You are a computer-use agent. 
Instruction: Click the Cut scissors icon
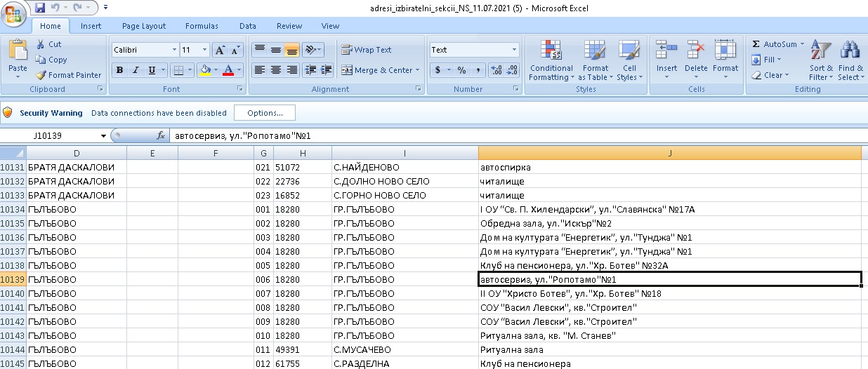pyautogui.click(x=41, y=44)
